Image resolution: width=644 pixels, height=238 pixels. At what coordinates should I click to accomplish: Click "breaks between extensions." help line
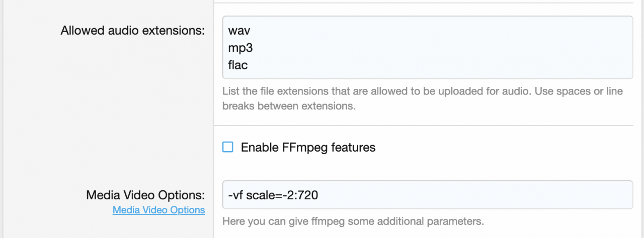tap(289, 106)
